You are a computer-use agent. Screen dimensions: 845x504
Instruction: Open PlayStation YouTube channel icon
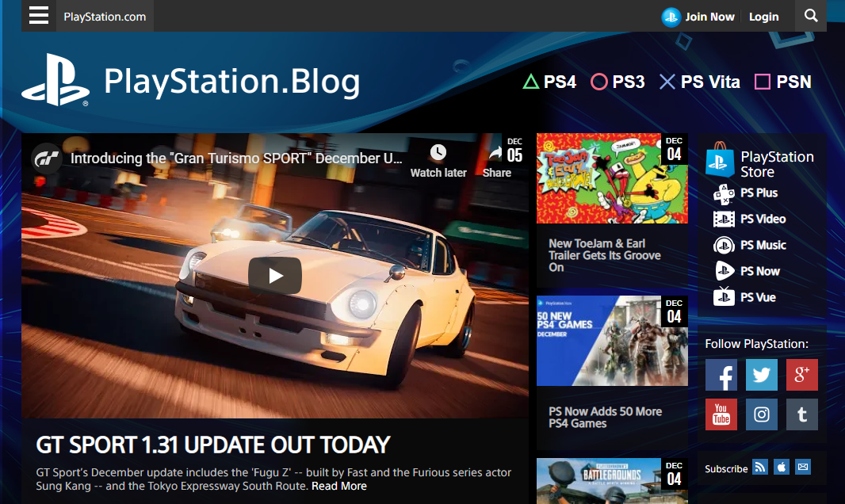pos(721,414)
